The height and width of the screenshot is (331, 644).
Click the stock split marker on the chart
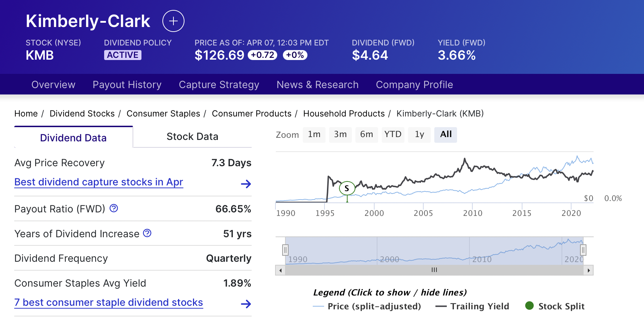coord(347,189)
